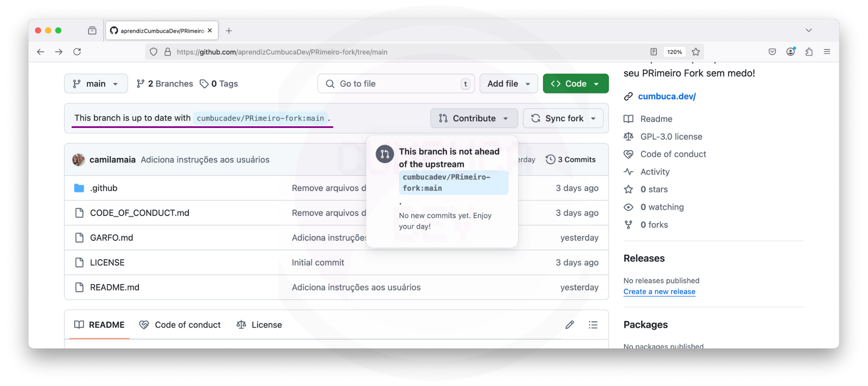Switch to the License tab
Viewport: 868px width, 386px height.
(x=259, y=325)
